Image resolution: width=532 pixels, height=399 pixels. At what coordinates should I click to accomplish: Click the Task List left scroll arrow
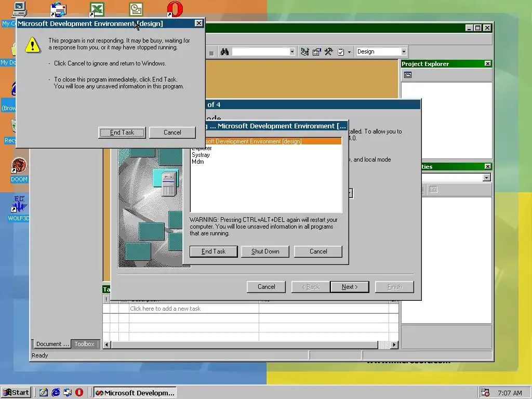[107, 345]
